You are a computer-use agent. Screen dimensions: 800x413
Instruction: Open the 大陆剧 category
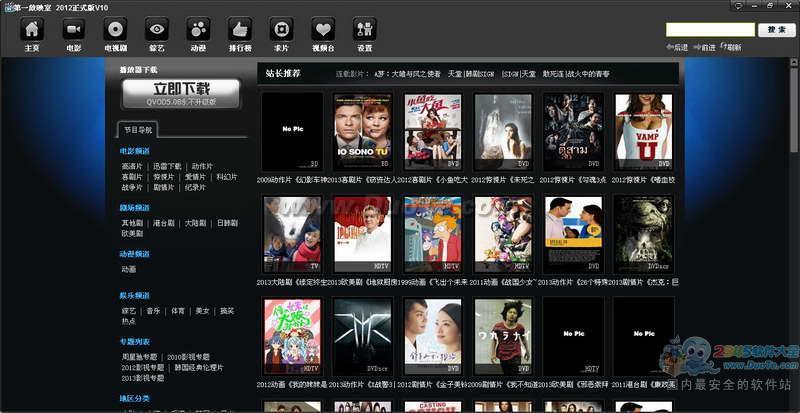(195, 223)
